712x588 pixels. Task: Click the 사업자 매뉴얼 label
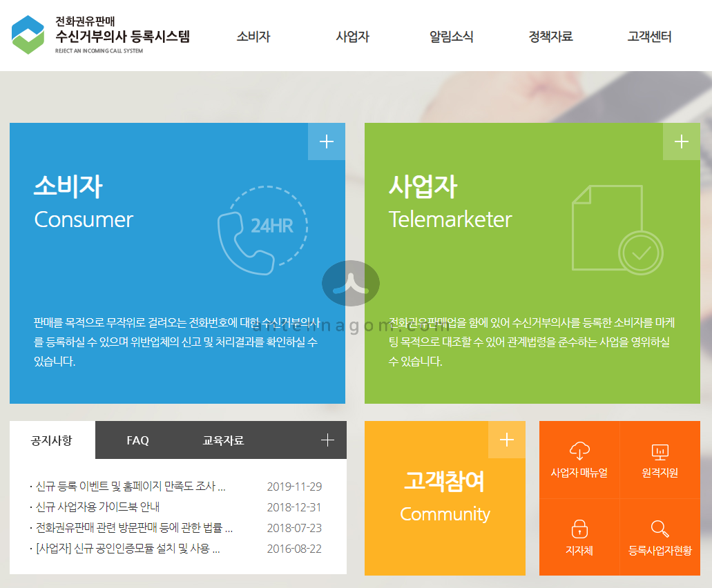pyautogui.click(x=579, y=473)
